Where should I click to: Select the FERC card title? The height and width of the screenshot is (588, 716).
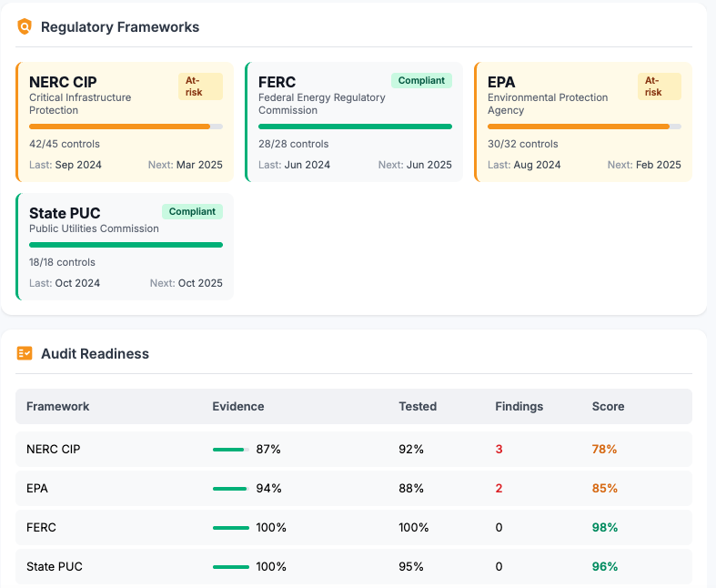tap(277, 82)
